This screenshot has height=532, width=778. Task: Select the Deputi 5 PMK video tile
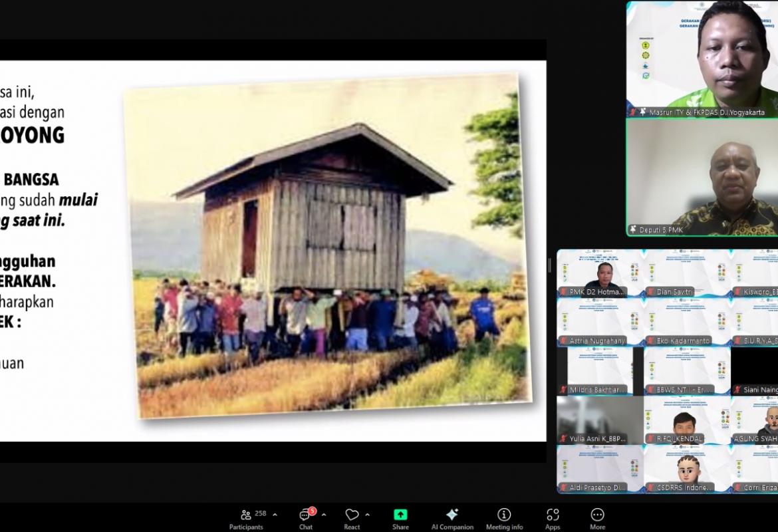(x=702, y=176)
